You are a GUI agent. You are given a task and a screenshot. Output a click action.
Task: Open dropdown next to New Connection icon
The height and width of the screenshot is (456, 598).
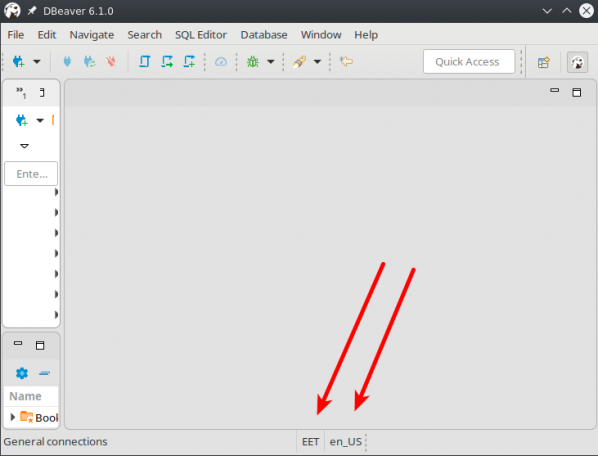click(37, 61)
